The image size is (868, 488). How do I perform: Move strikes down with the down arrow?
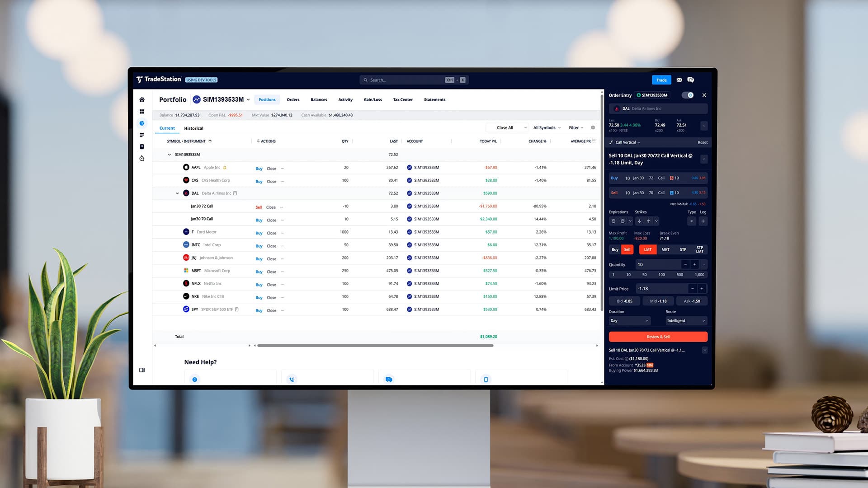[x=639, y=221]
